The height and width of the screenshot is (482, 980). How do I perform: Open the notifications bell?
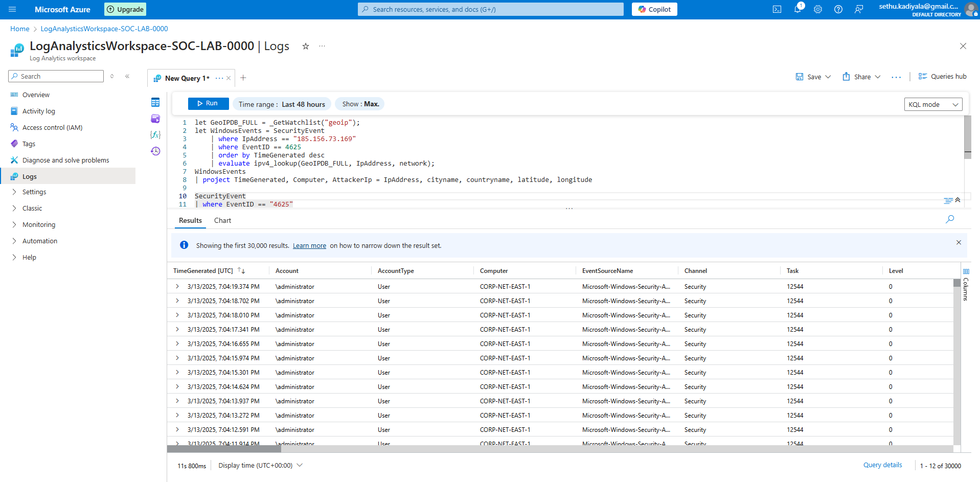(x=797, y=9)
